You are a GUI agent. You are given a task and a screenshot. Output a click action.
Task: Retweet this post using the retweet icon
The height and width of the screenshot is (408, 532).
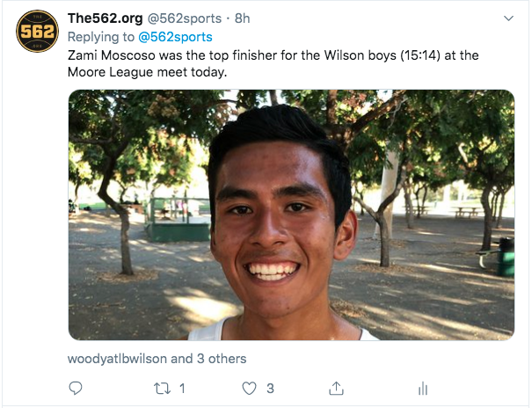pos(163,388)
